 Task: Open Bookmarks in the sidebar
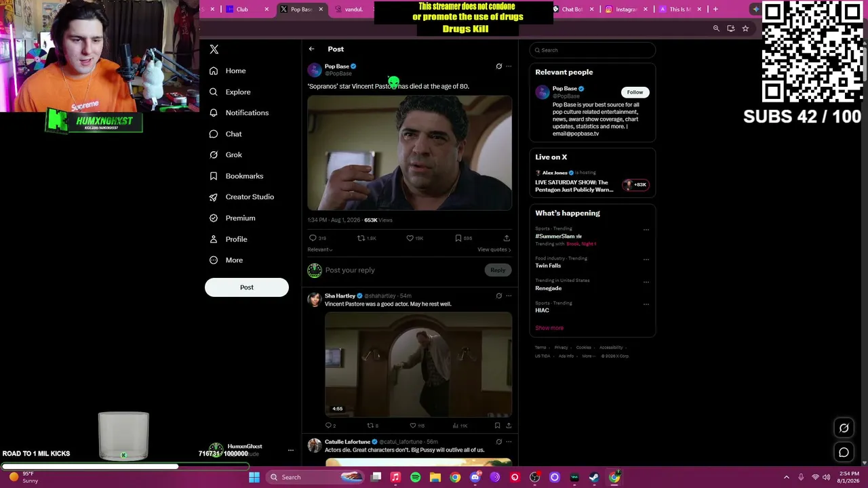(237, 176)
